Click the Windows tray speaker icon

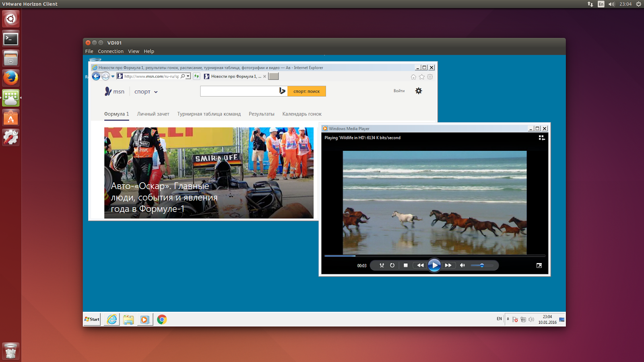531,320
